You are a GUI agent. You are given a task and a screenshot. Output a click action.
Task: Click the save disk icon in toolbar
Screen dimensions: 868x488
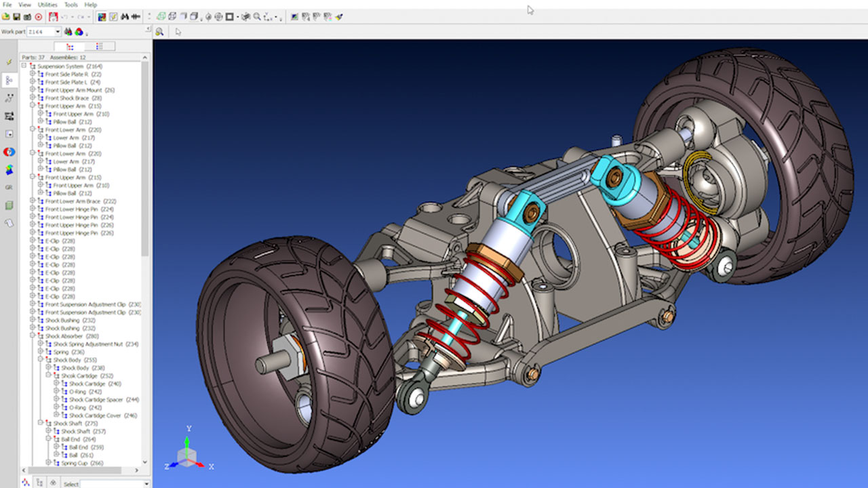tap(17, 16)
